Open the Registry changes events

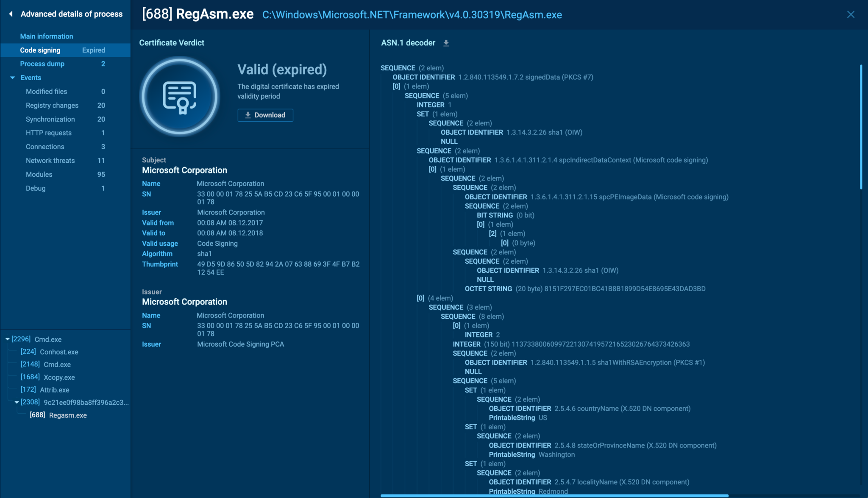52,106
